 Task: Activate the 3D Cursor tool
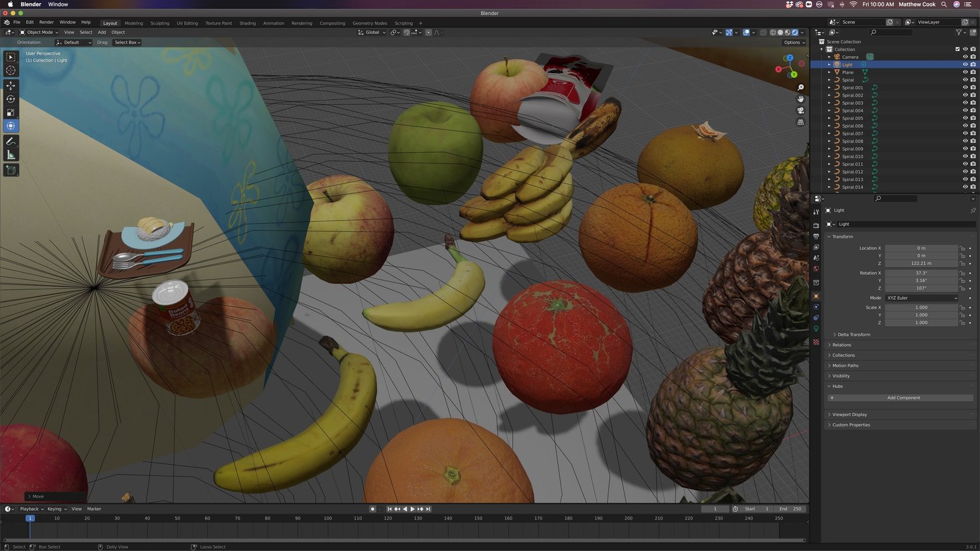[x=11, y=71]
